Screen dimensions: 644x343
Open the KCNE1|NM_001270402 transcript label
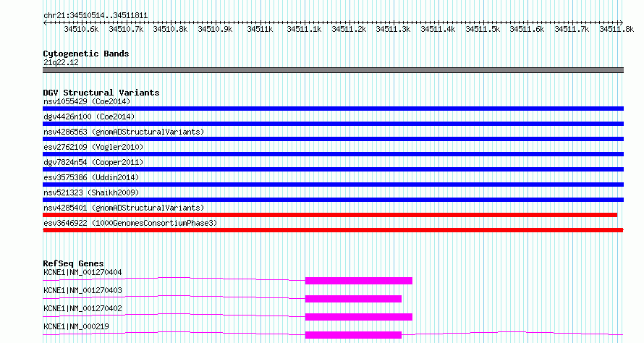(82, 308)
